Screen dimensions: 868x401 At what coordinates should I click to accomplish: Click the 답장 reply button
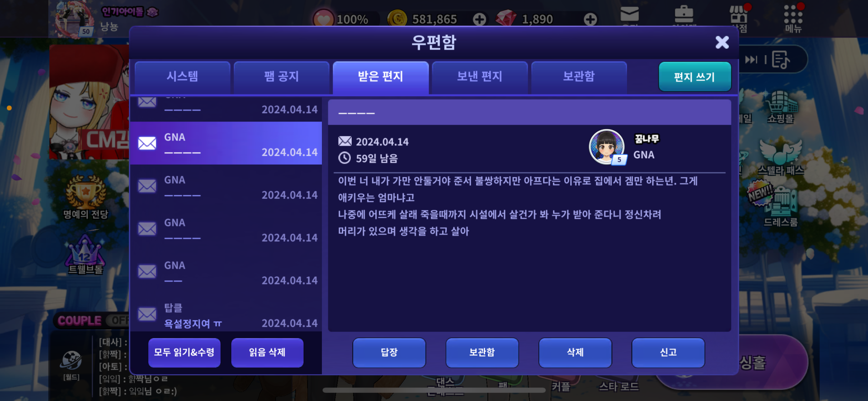click(x=389, y=353)
